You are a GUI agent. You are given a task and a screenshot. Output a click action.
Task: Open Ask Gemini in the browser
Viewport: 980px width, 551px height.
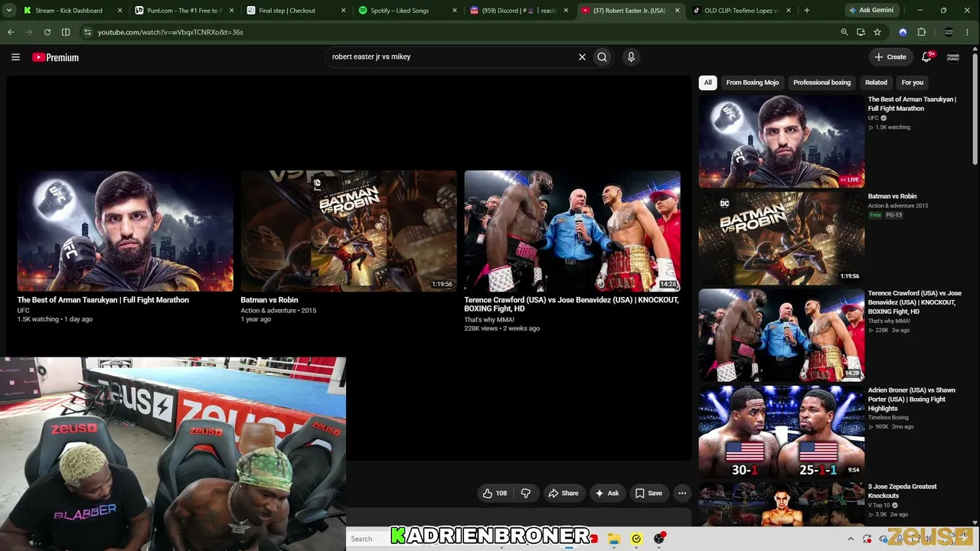[871, 11]
